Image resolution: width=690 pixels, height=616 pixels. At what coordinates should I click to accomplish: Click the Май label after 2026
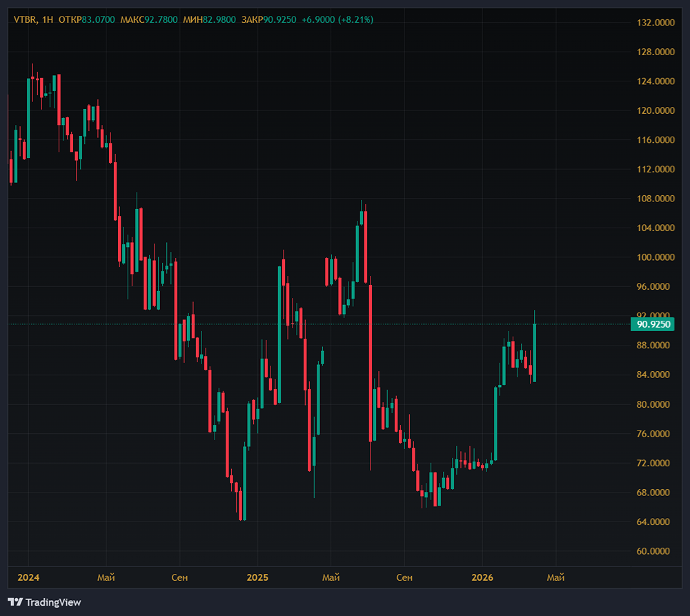click(x=555, y=577)
